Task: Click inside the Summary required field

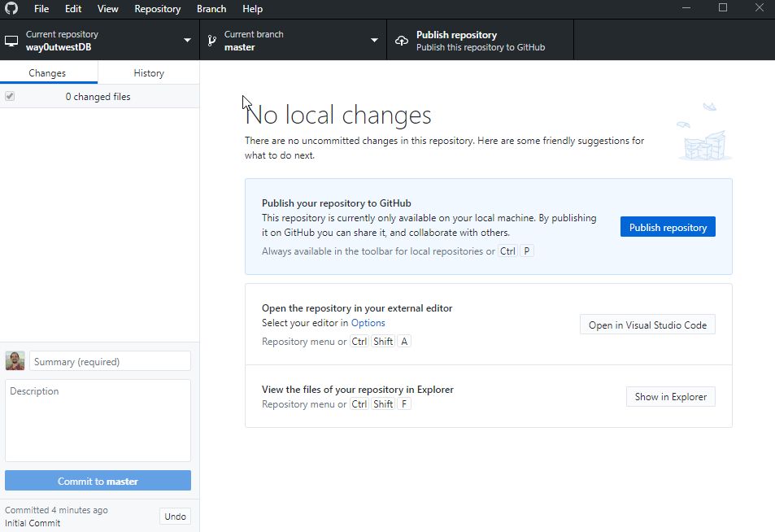Action: 110,360
